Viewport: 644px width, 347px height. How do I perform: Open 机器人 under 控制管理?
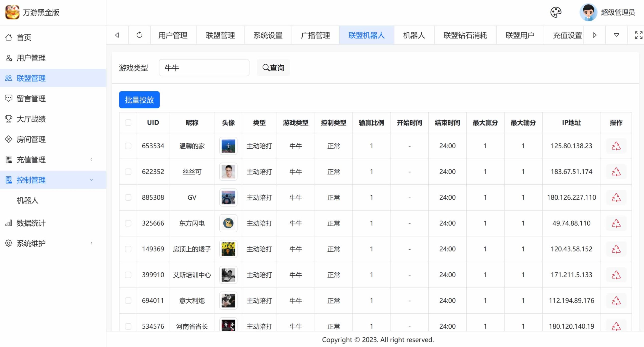pyautogui.click(x=53, y=200)
